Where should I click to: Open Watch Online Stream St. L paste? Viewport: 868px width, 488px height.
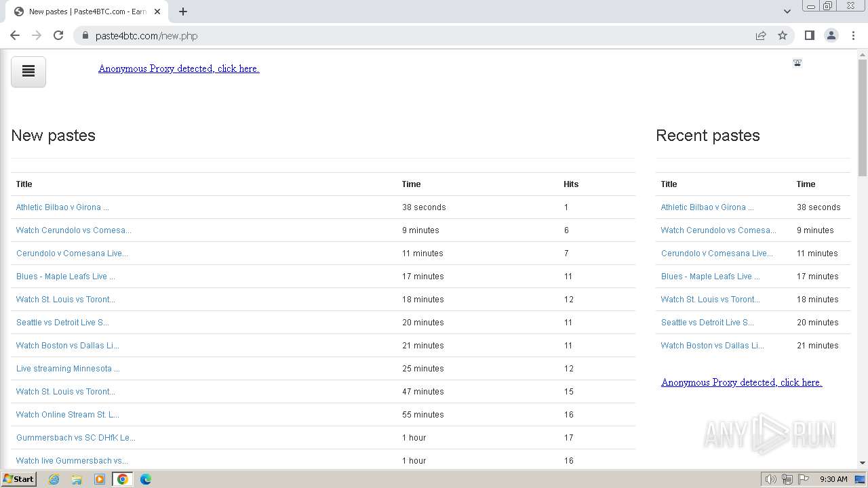pyautogui.click(x=68, y=415)
